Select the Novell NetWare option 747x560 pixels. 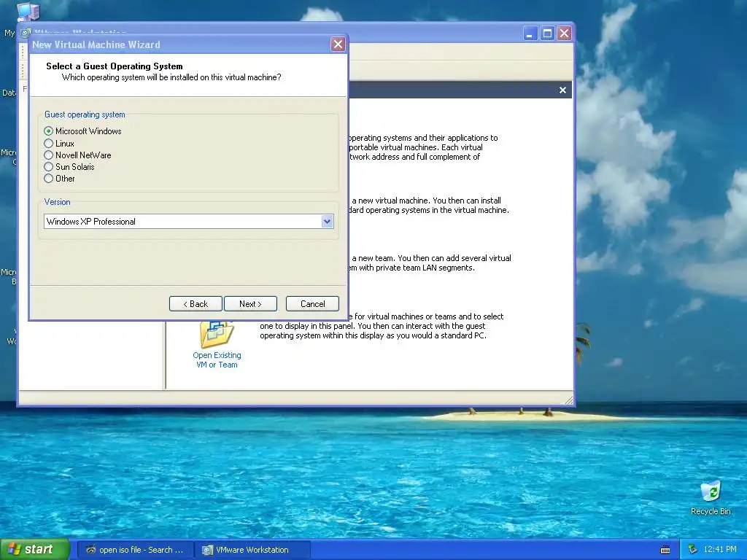[x=48, y=155]
